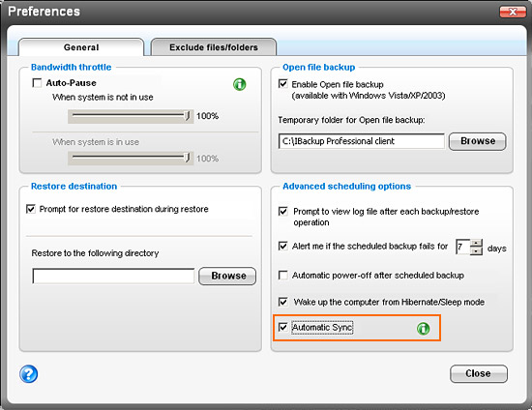Switch to Exclude files/folders tab
The width and height of the screenshot is (532, 410).
(214, 47)
